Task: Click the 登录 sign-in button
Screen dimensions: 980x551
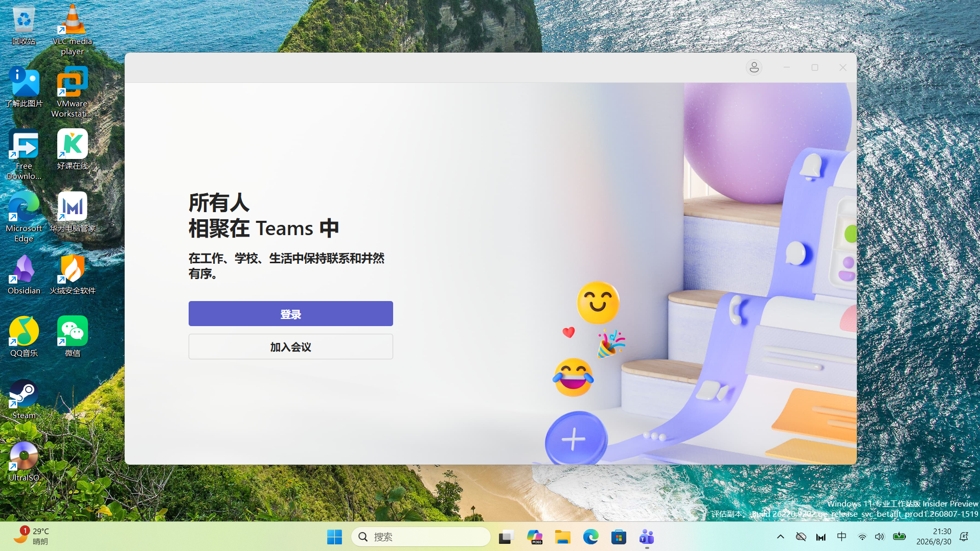Action: [x=290, y=313]
